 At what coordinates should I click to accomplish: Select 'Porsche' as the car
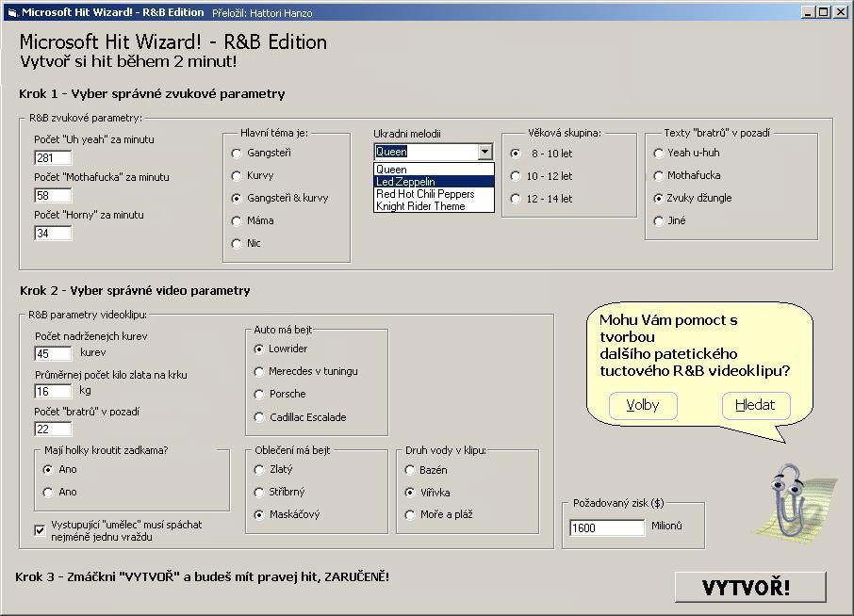(259, 394)
